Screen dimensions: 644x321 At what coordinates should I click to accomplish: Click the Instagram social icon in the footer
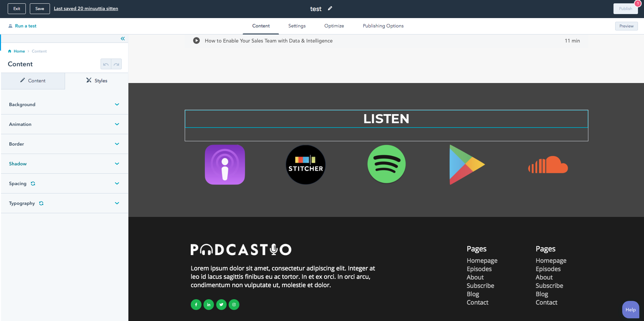[234, 305]
